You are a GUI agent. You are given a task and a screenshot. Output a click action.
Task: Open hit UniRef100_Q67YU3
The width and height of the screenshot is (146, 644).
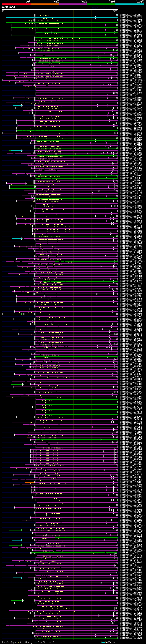pyautogui.click(x=131, y=35)
